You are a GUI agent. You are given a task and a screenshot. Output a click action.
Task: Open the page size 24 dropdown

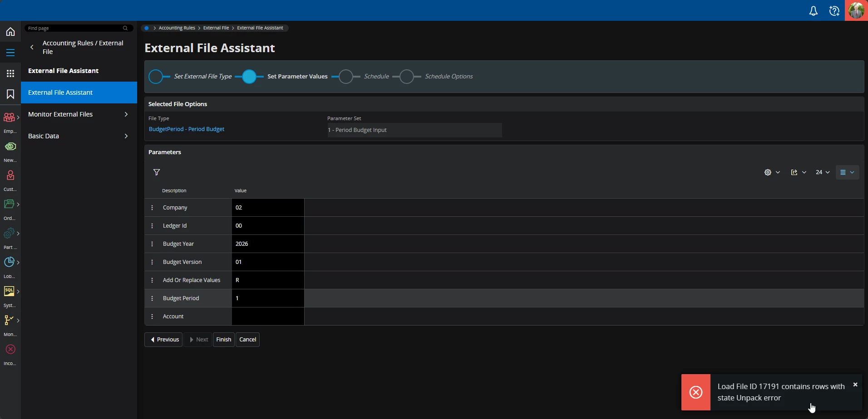coord(822,172)
